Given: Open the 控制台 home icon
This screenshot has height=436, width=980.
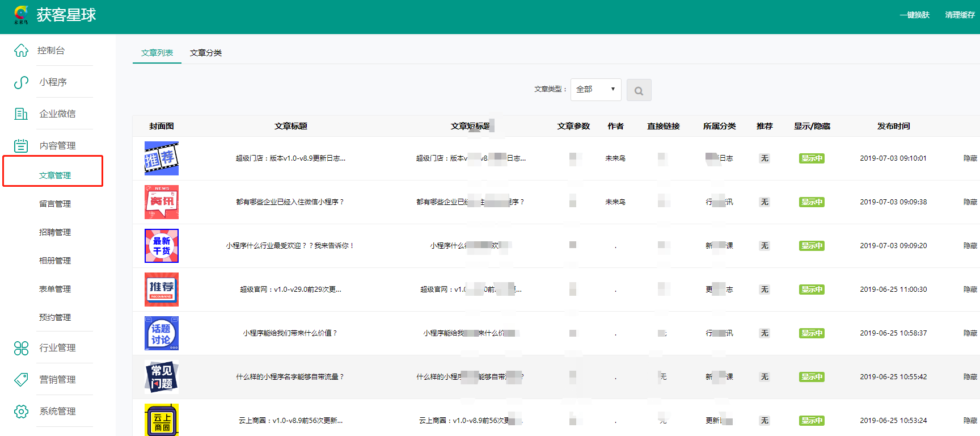Looking at the screenshot, I should (x=21, y=51).
